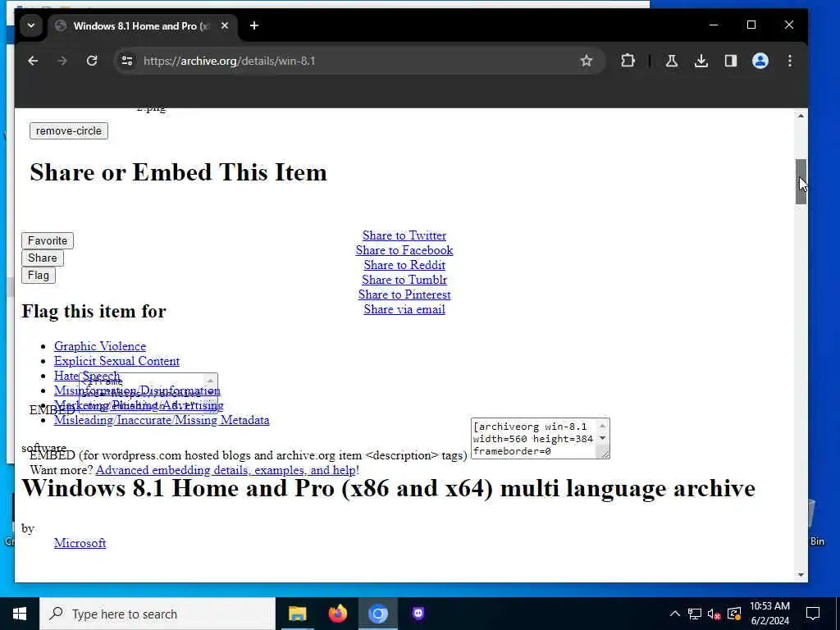Click embed textarea scroll down arrow

tap(602, 438)
